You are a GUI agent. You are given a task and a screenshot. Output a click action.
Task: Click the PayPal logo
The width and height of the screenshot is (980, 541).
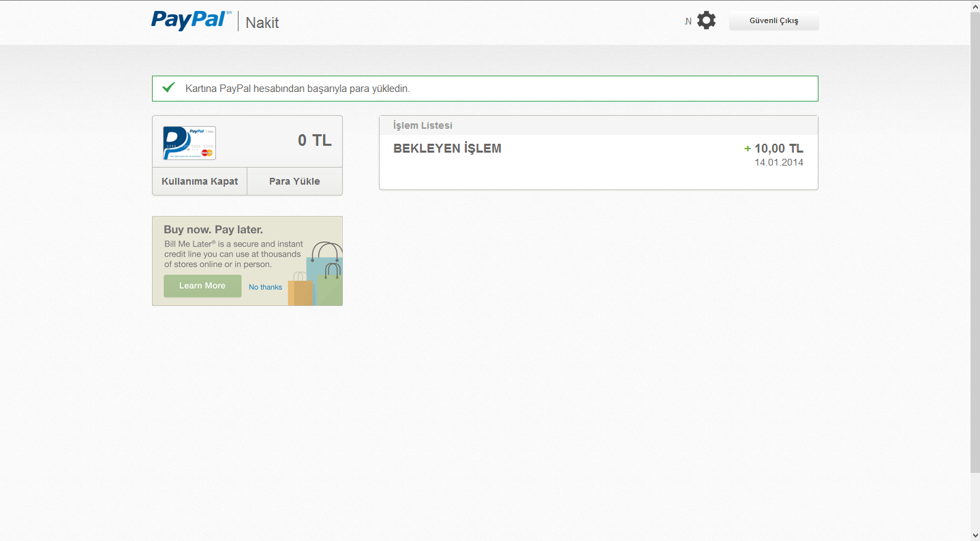click(x=191, y=20)
